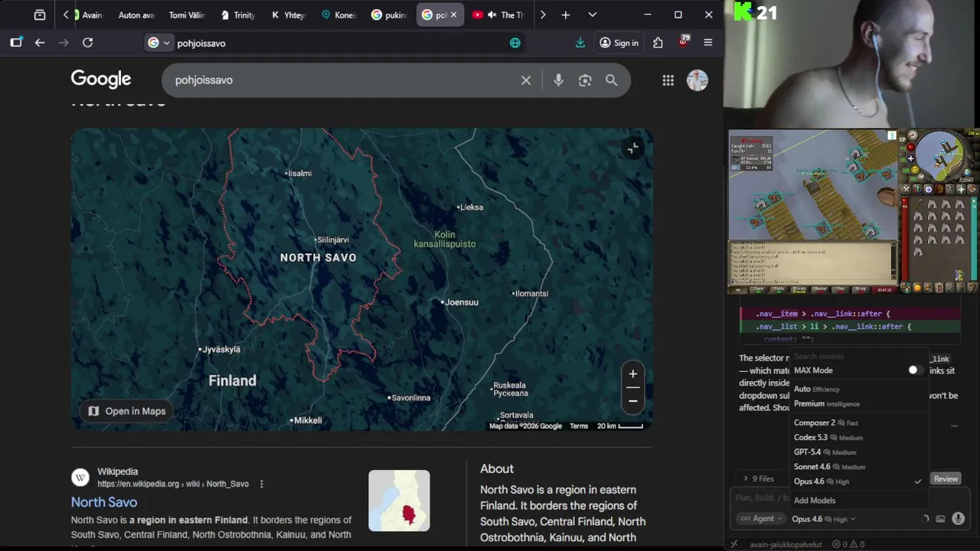Image resolution: width=980 pixels, height=551 pixels.
Task: Open the Google account avatar
Action: 697,80
